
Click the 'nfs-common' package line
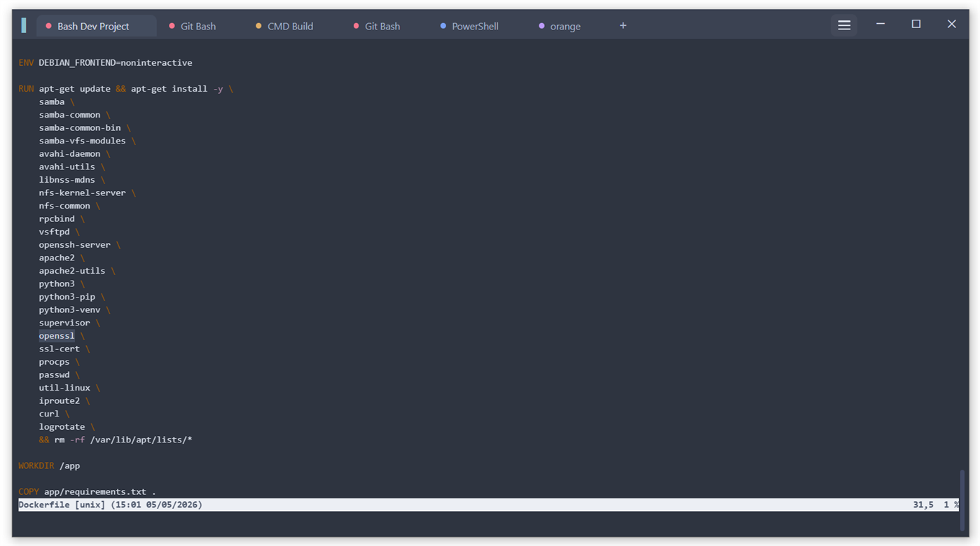[x=64, y=206]
